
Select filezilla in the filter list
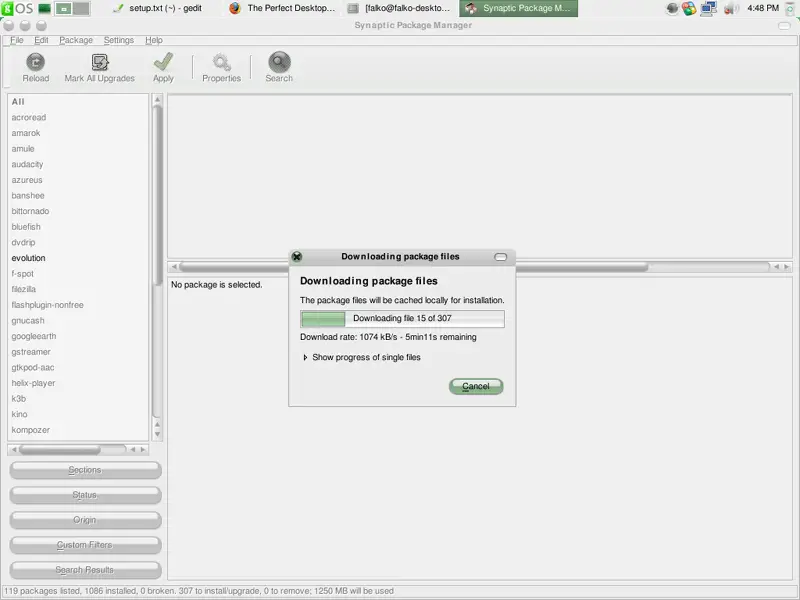pos(78,289)
